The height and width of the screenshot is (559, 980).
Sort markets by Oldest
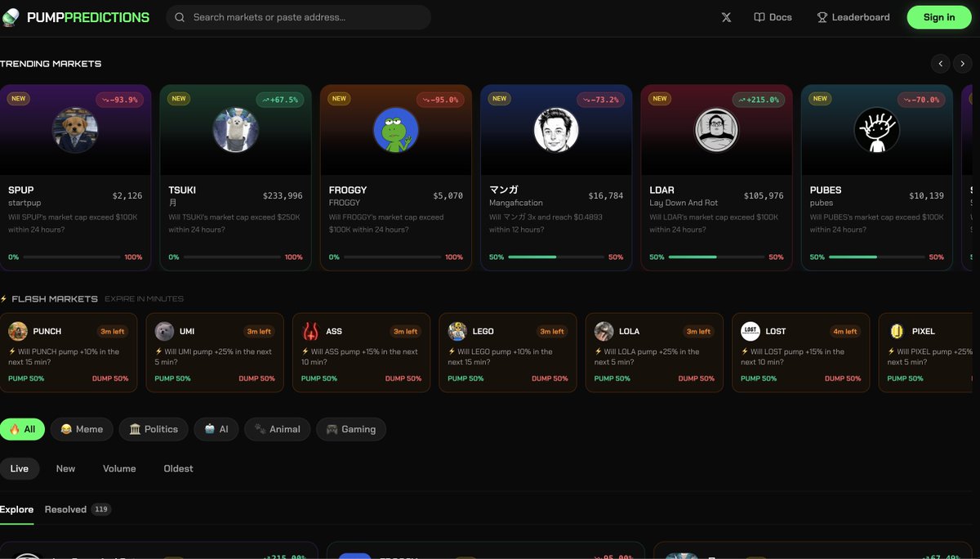coord(178,468)
